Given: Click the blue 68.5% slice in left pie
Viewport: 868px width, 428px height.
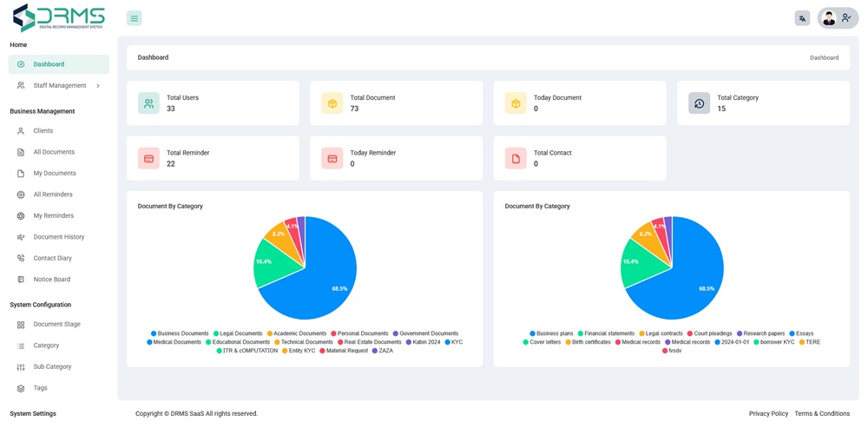Looking at the screenshot, I should tap(321, 278).
